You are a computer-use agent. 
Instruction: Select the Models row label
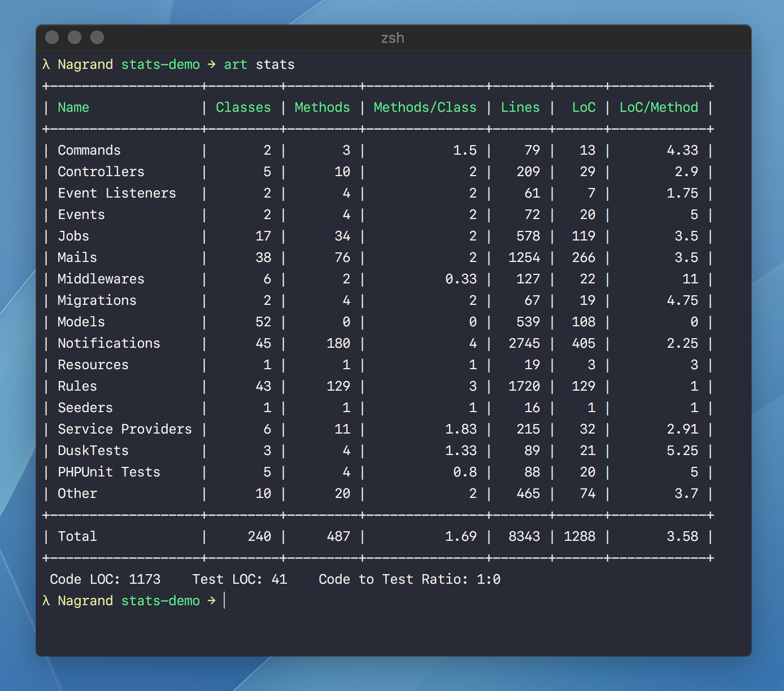[81, 322]
